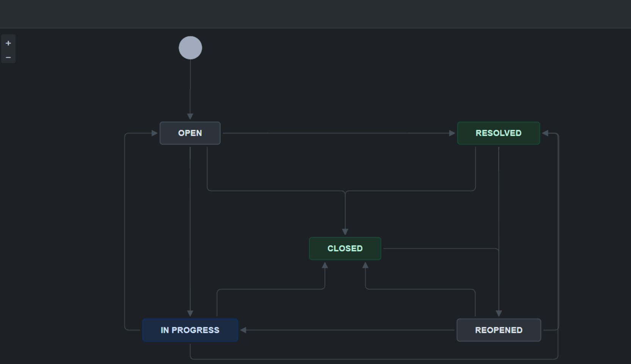Zoom in with the plus button
This screenshot has width=631, height=364.
coord(8,43)
